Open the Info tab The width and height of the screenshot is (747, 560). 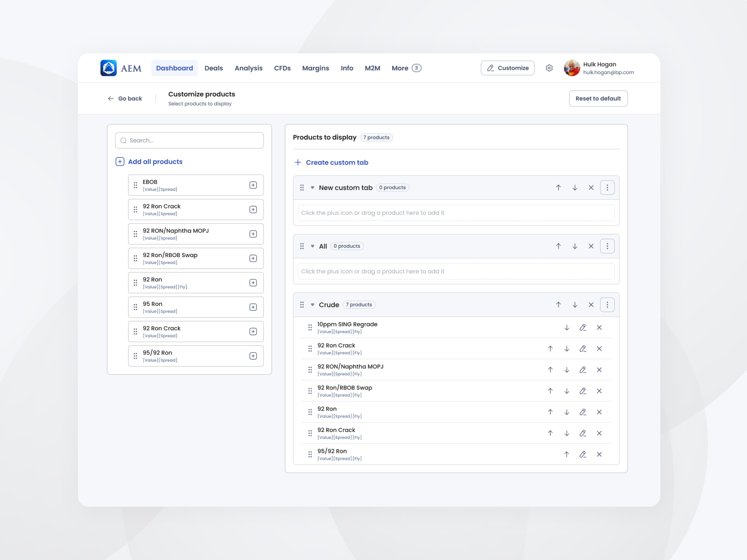click(x=347, y=68)
